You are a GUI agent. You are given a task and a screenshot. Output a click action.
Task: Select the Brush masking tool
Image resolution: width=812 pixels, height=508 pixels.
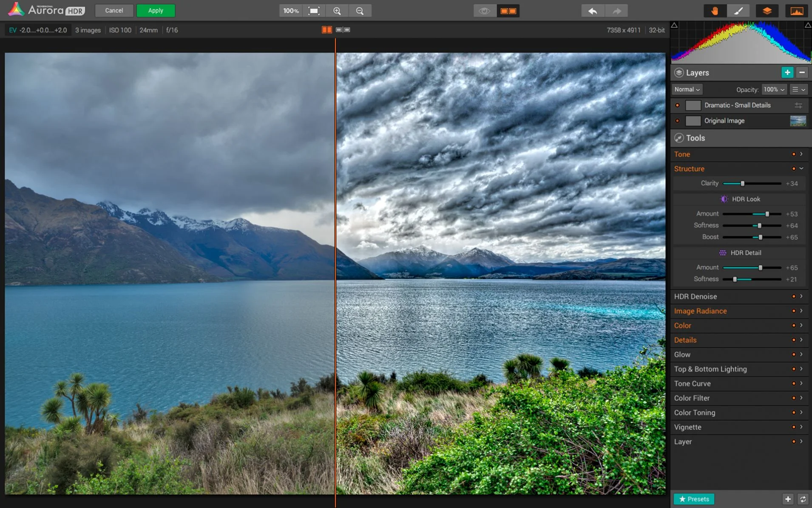pos(739,11)
